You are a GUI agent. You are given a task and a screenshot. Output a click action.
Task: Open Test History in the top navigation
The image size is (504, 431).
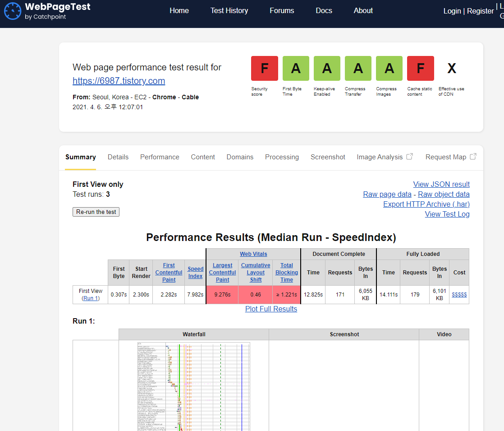[x=229, y=11]
